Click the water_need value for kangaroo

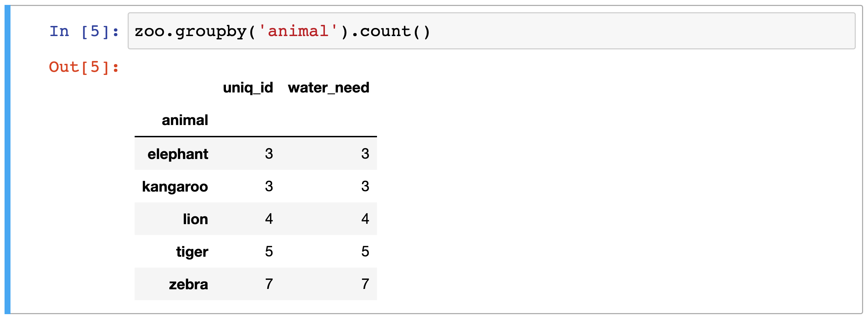tap(365, 186)
